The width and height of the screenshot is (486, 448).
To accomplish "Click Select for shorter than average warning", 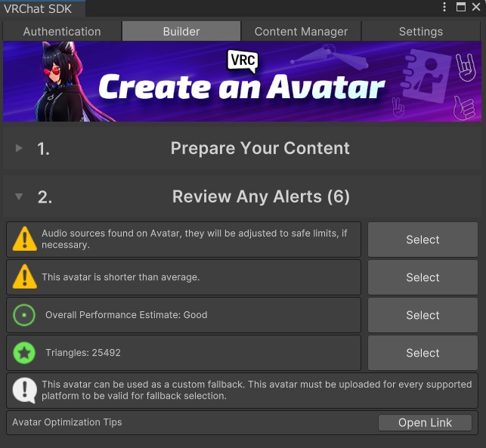I will 423,277.
